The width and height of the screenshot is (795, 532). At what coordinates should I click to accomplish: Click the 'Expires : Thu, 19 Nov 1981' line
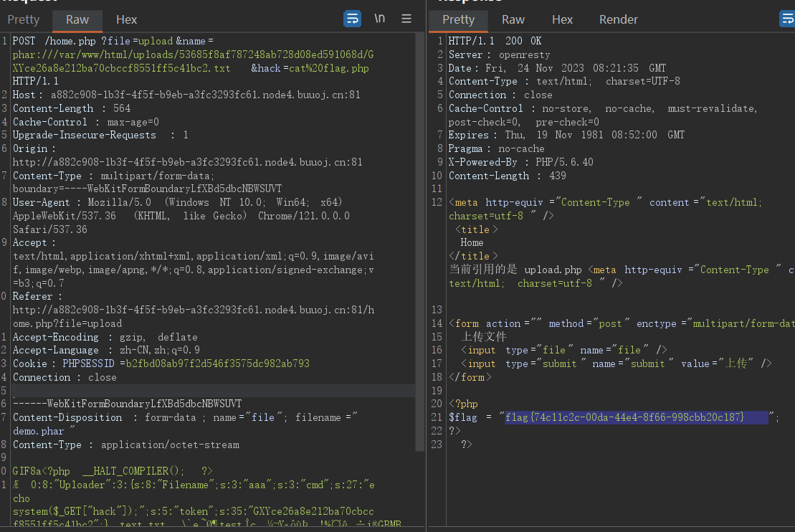coord(566,135)
